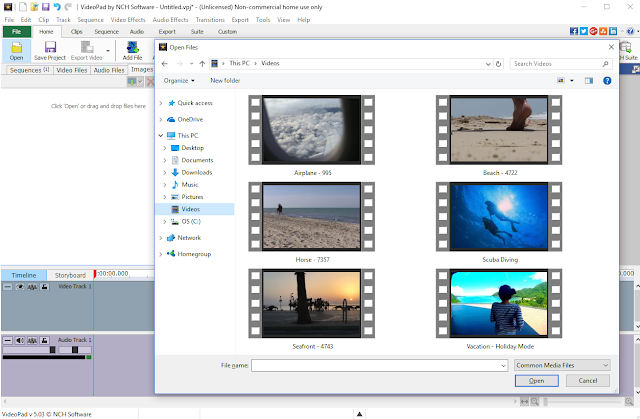Viewport: 640px width, 419px height.
Task: Share via Google Plus icon
Action: 593,31
